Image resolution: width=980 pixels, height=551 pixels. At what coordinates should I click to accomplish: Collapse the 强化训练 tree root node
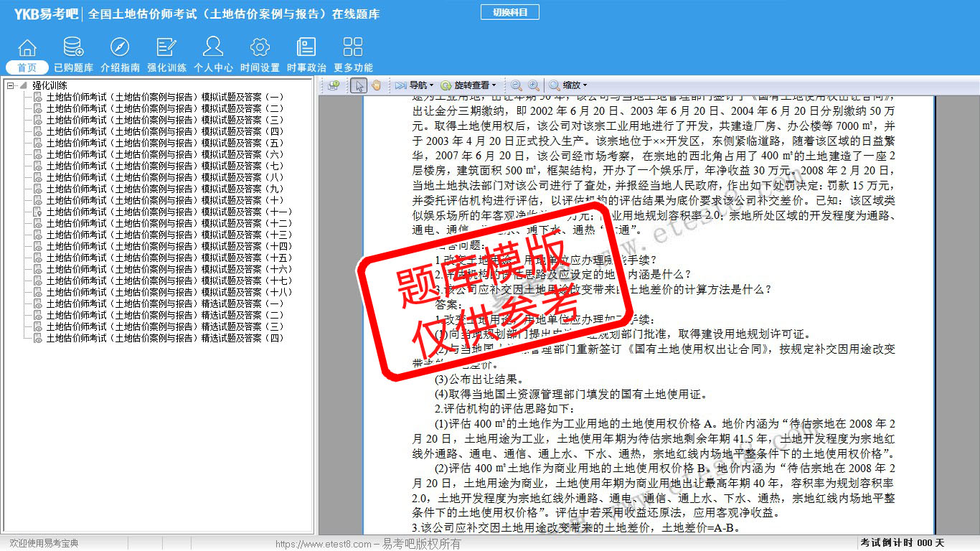(11, 85)
